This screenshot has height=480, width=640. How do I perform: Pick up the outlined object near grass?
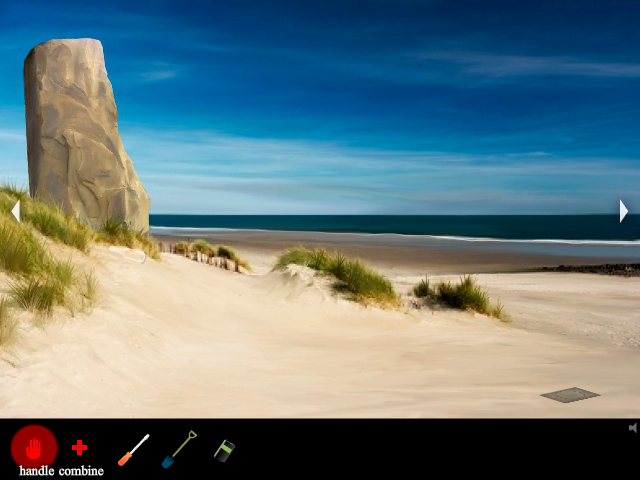pos(128,254)
